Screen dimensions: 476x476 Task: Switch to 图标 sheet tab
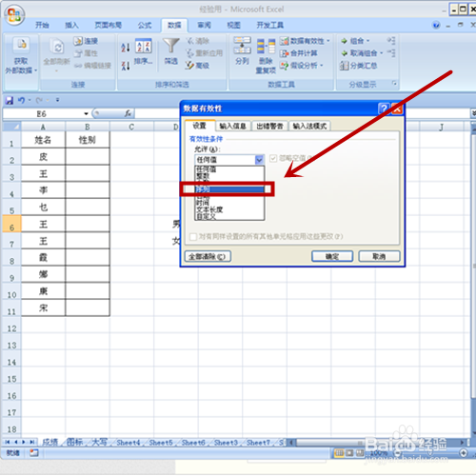click(75, 442)
